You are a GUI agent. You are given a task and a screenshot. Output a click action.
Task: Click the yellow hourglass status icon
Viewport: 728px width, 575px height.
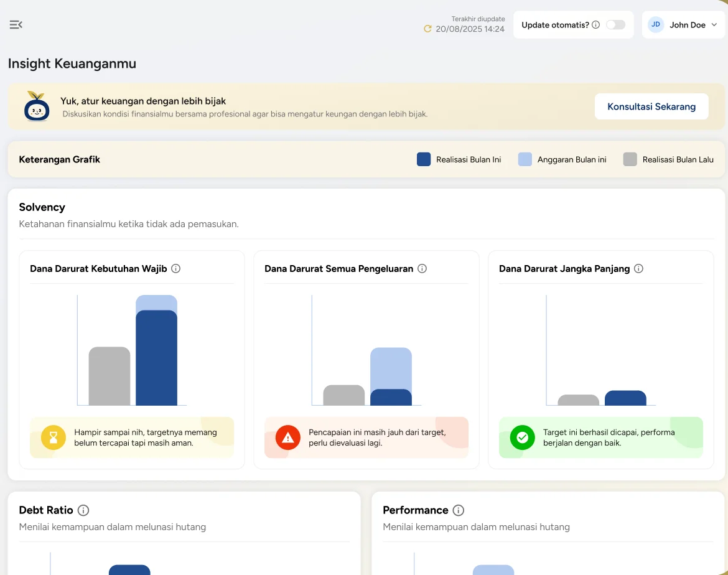[x=54, y=437]
